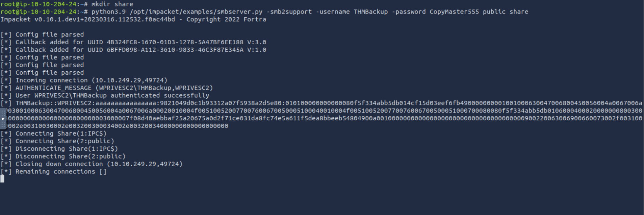Click the mkdir share command text
This screenshot has width=644, height=215.
pos(112,4)
